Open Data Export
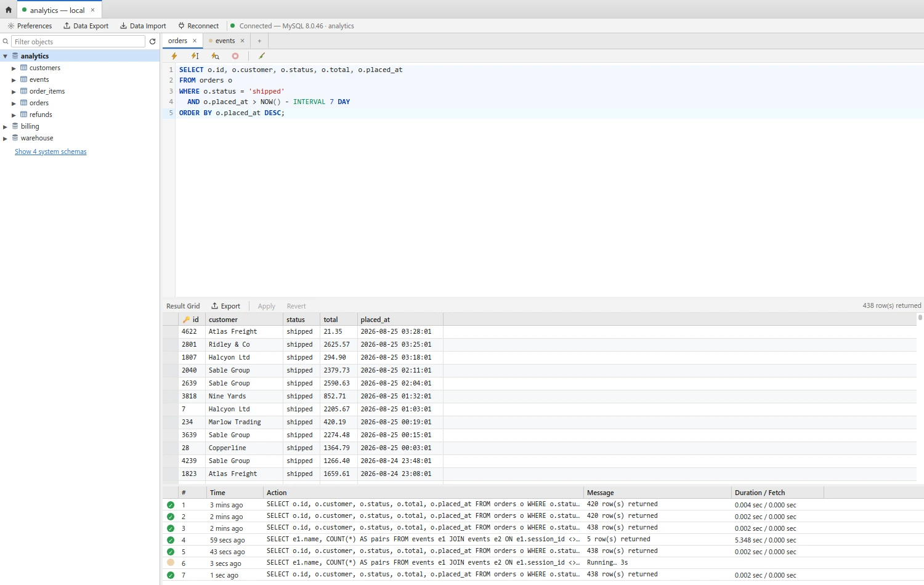 [x=86, y=26]
